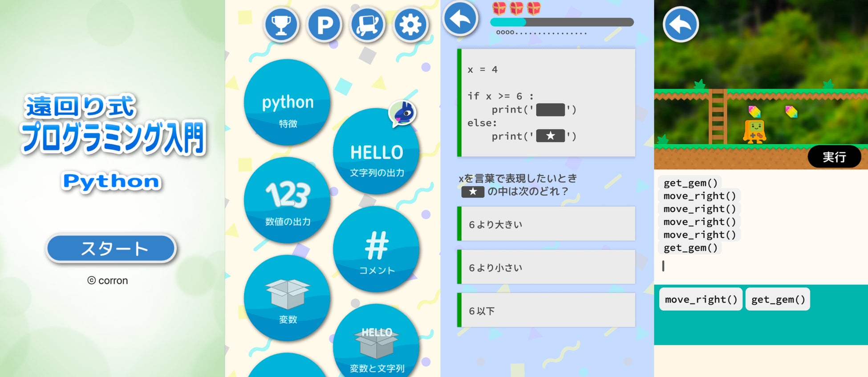Start the app with the スタート button
868x377 pixels.
pos(111,248)
